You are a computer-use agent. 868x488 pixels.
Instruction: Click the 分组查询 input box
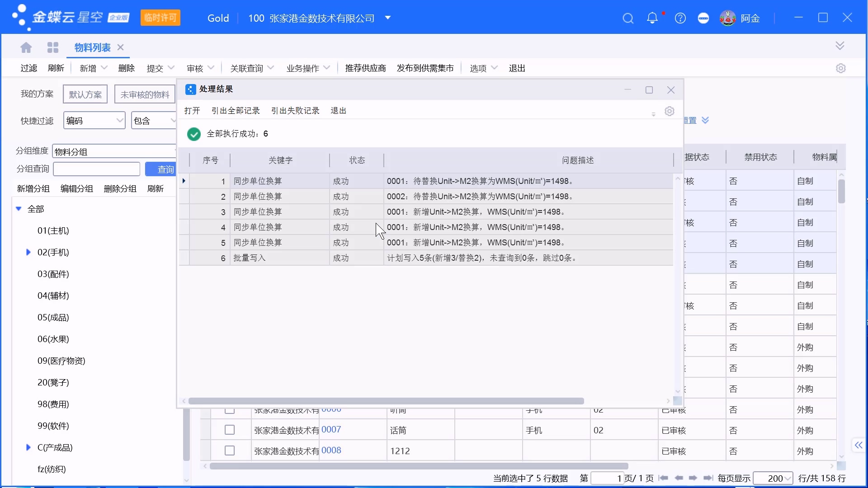tap(97, 169)
